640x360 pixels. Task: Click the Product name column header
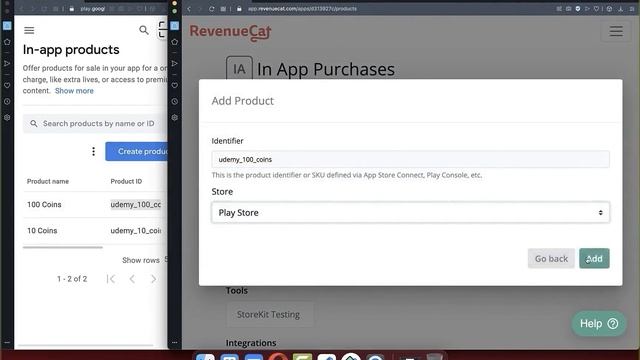coord(48,181)
